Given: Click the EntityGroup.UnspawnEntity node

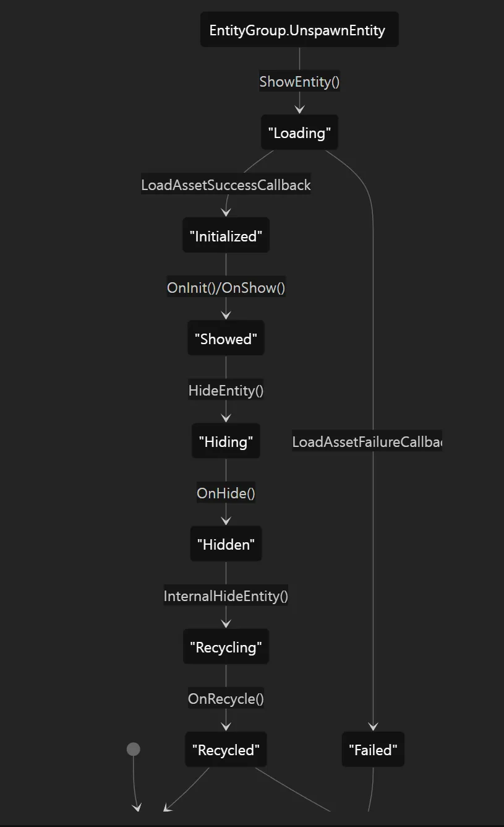Looking at the screenshot, I should (x=299, y=30).
